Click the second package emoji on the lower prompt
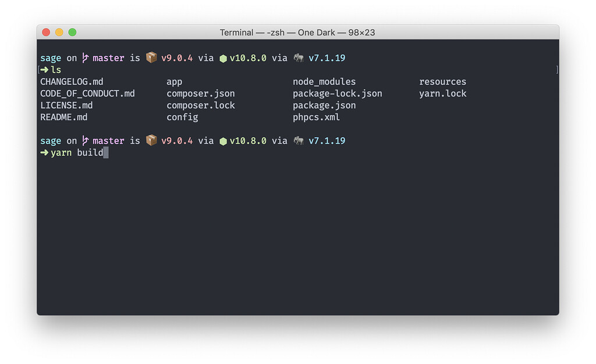 pyautogui.click(x=151, y=140)
